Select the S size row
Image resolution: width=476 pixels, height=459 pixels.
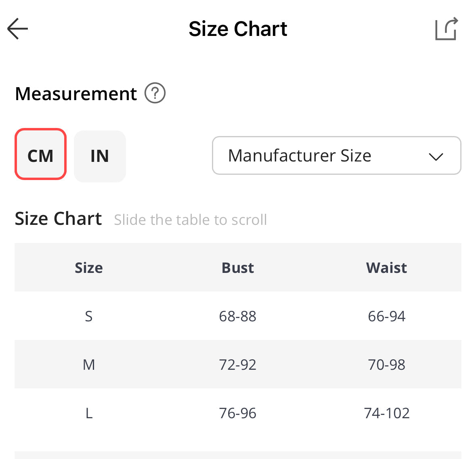coord(89,316)
